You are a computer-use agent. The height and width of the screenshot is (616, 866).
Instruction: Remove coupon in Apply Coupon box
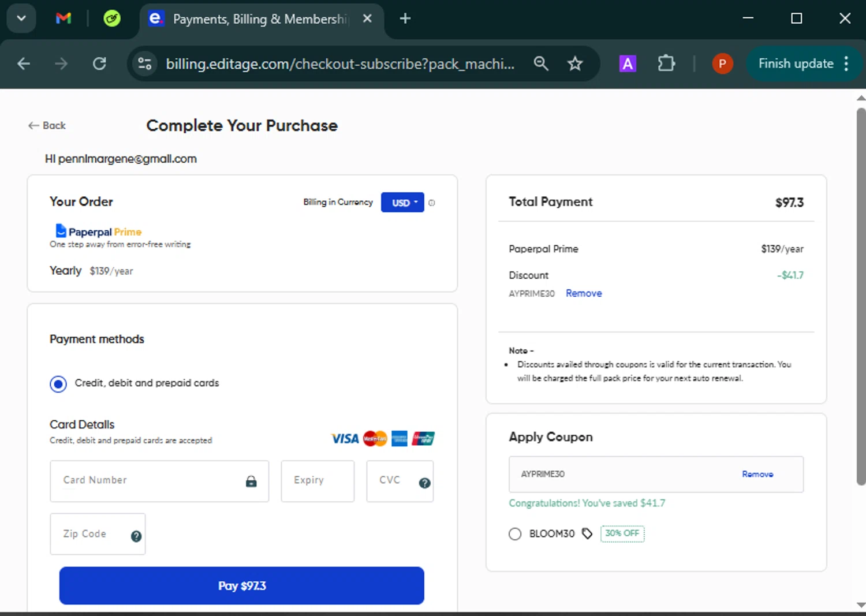tap(757, 474)
